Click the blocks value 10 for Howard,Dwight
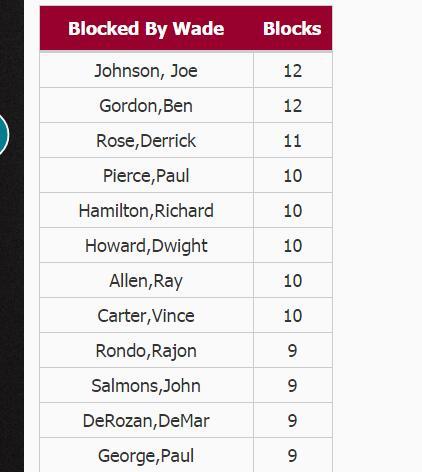422x472 pixels. 293,246
